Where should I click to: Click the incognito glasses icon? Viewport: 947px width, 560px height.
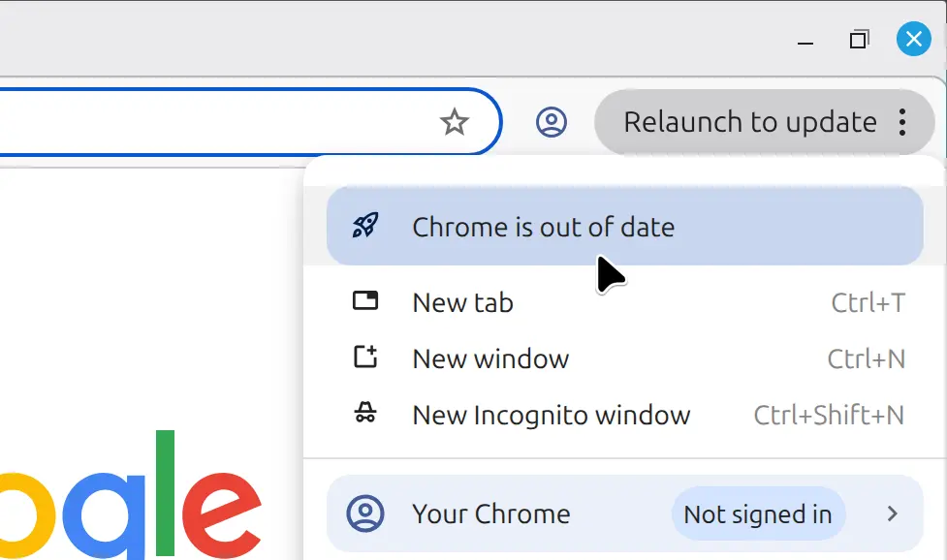tap(365, 414)
